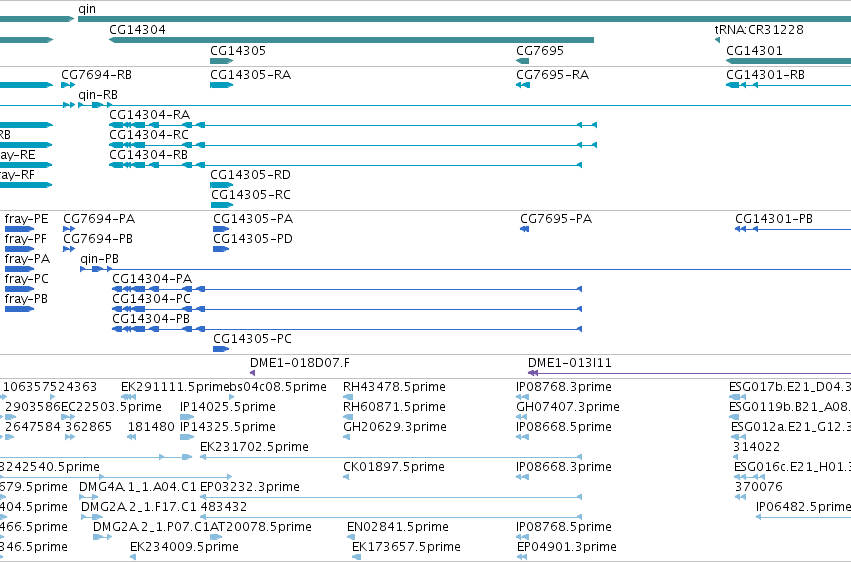Select the CG7695 gene feature
This screenshot has width=851, height=562.
tap(523, 61)
